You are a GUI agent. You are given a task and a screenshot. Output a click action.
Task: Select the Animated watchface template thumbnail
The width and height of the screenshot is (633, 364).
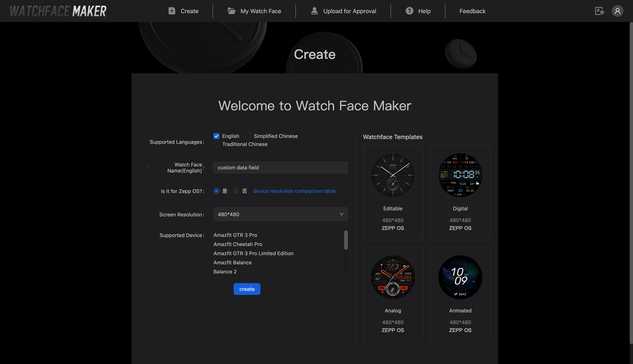click(460, 277)
